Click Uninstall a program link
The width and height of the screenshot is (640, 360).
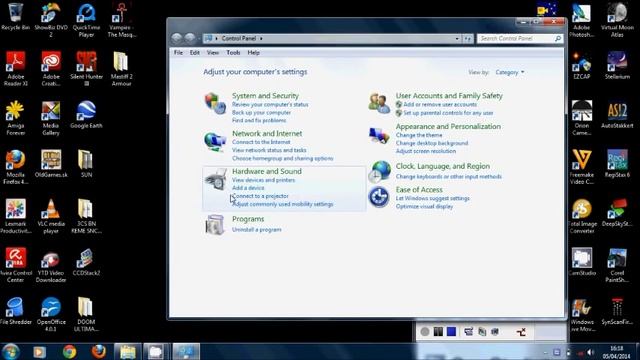[257, 230]
